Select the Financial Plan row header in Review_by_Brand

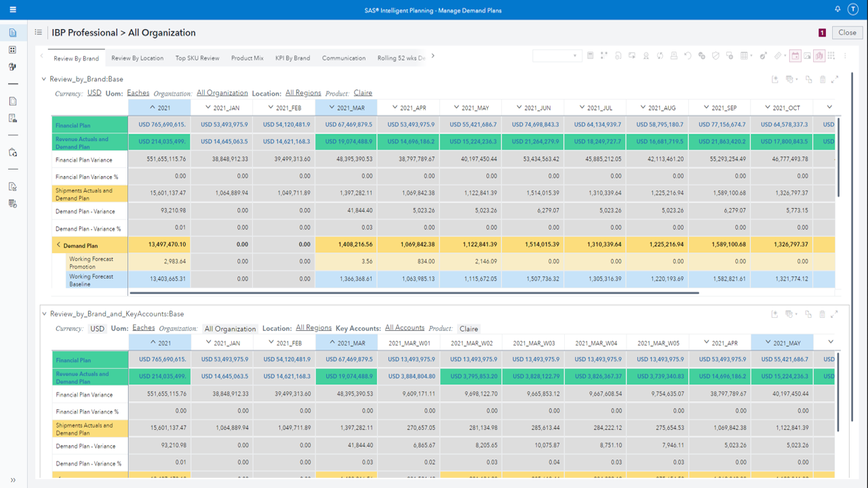(90, 125)
